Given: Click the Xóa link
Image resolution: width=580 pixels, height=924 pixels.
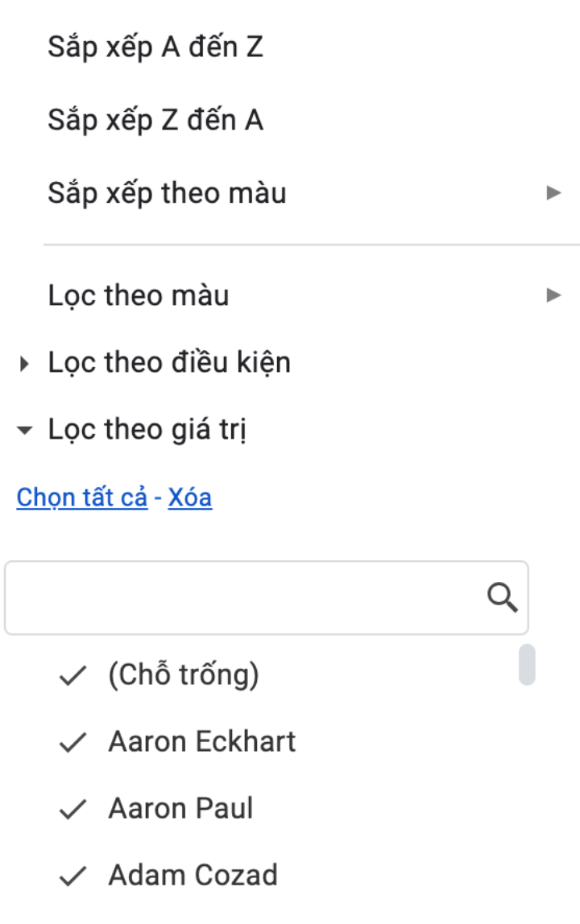Looking at the screenshot, I should point(190,497).
